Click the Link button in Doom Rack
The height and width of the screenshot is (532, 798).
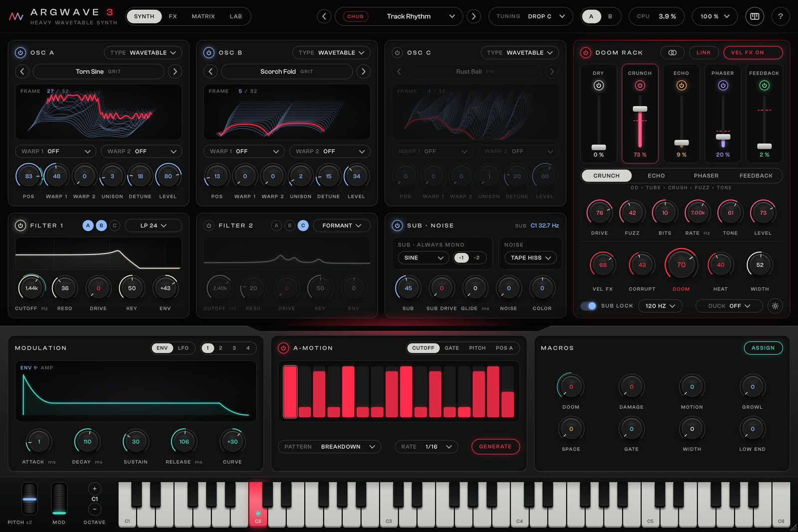point(704,52)
